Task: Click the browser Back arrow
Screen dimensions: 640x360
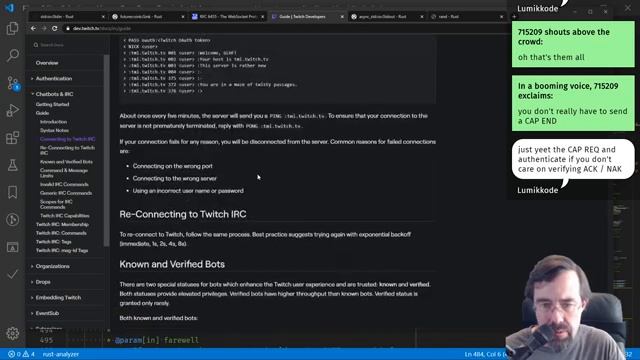Action: tap(33, 29)
